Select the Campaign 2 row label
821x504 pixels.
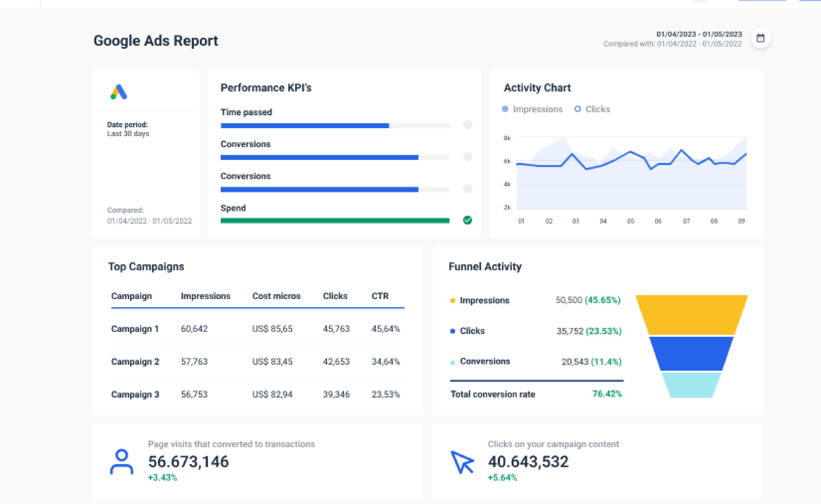coord(135,362)
